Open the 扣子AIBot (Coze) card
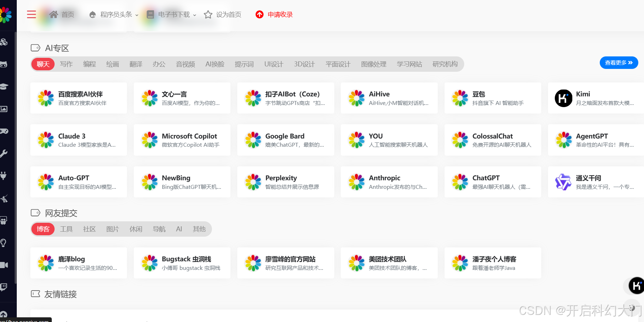The image size is (644, 322). [285, 98]
